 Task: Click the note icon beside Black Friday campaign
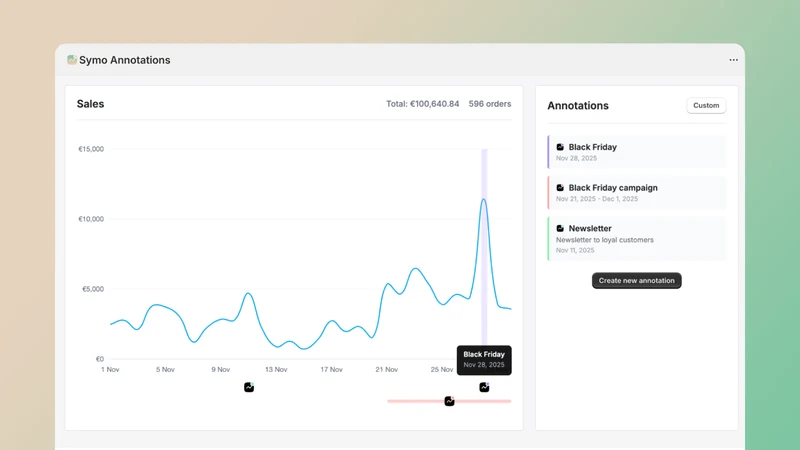[560, 188]
